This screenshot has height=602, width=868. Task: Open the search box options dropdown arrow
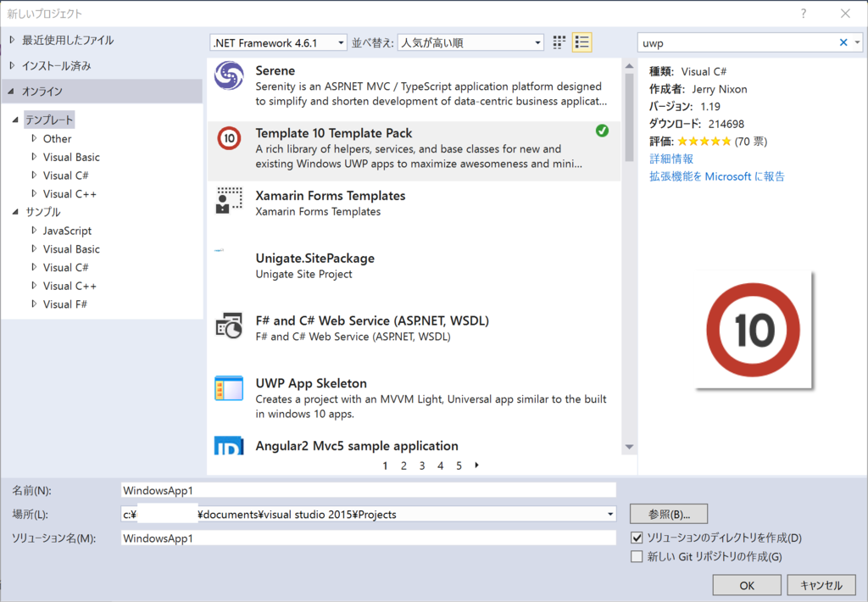tap(857, 42)
